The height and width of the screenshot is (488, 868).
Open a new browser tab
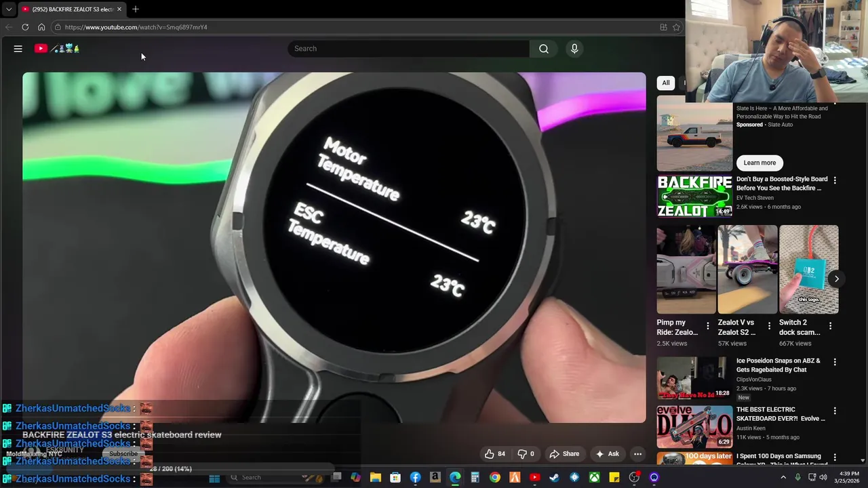click(x=135, y=9)
